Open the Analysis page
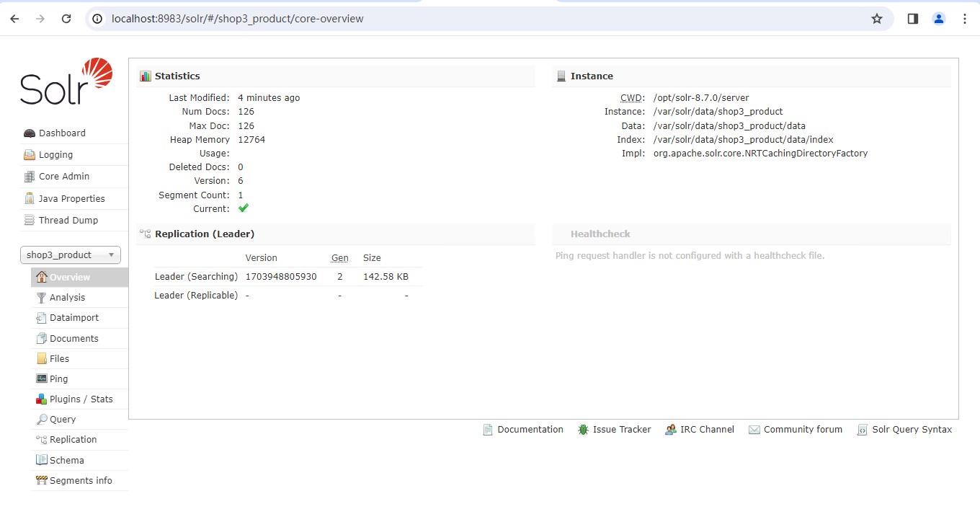 coord(67,298)
